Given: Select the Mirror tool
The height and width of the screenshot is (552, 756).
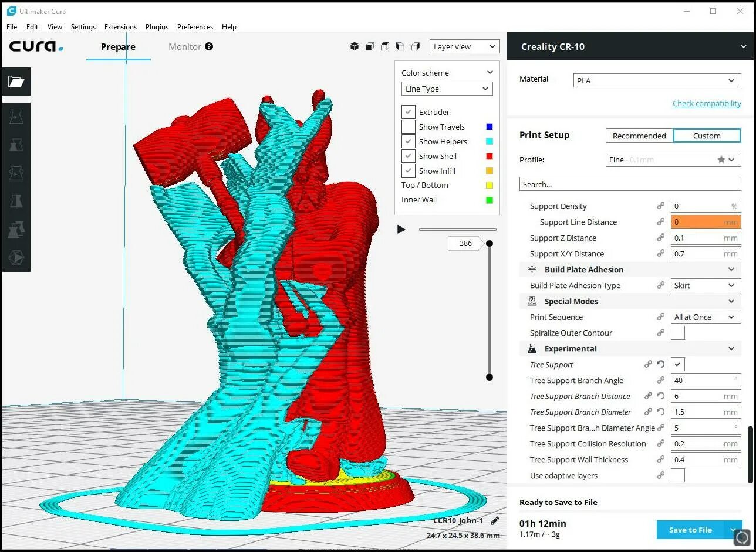Looking at the screenshot, I should click(x=16, y=201).
